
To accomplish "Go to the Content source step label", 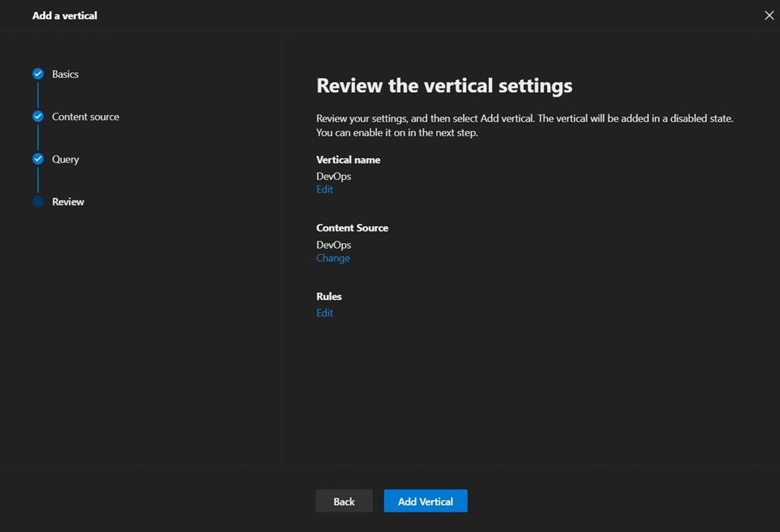I will tap(85, 117).
